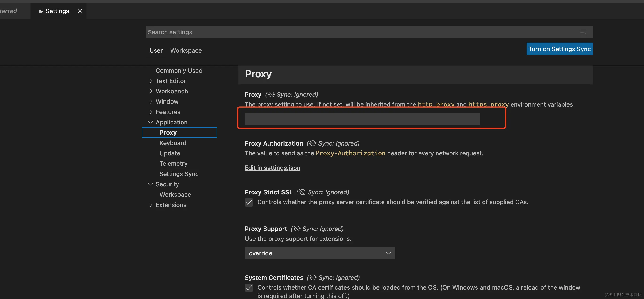Click the Settings tab file icon

(x=41, y=11)
